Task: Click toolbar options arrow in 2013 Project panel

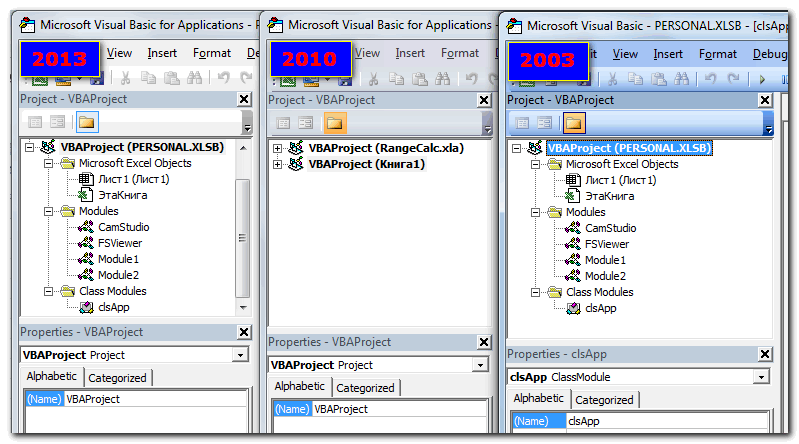Action: (247, 123)
